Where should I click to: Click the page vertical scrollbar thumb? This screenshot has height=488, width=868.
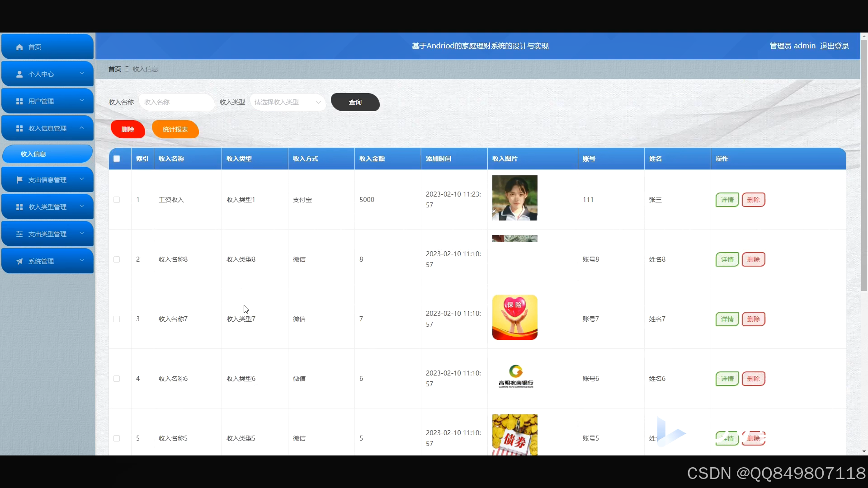point(863,165)
